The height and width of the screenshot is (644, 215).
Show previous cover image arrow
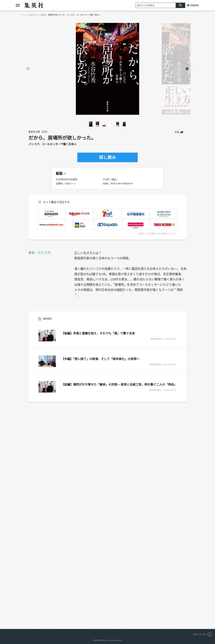(28, 69)
